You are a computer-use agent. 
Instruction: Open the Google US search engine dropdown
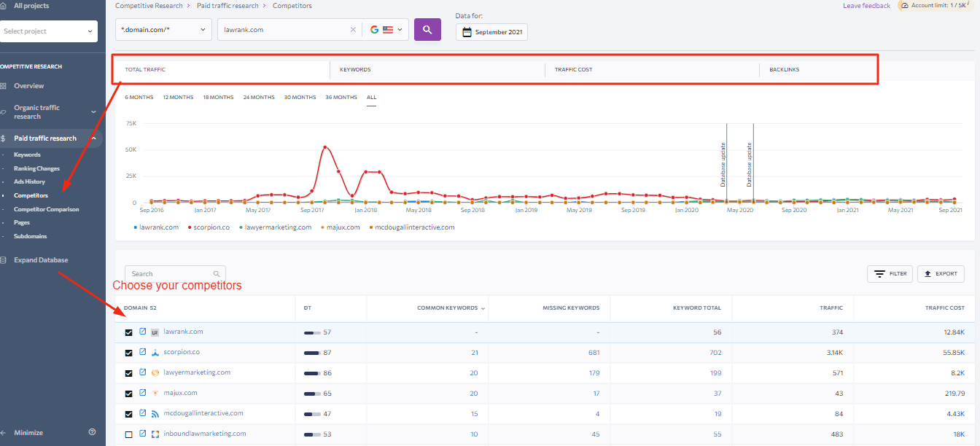tap(386, 30)
